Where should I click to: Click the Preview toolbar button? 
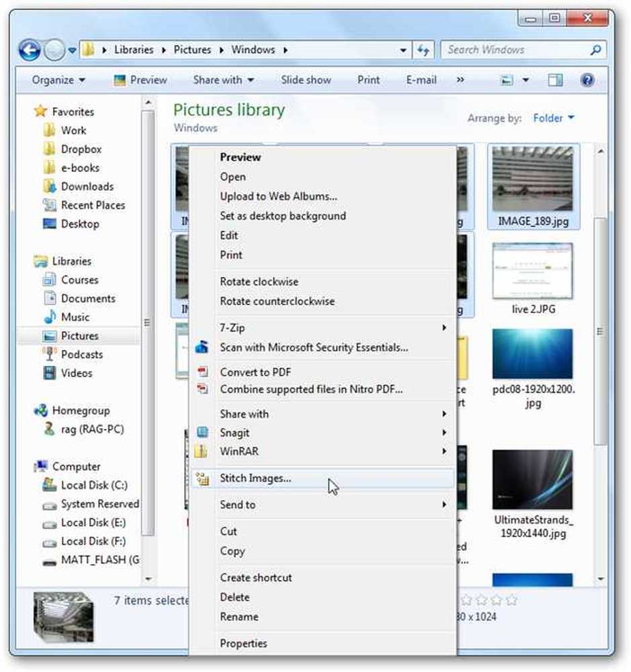[140, 80]
